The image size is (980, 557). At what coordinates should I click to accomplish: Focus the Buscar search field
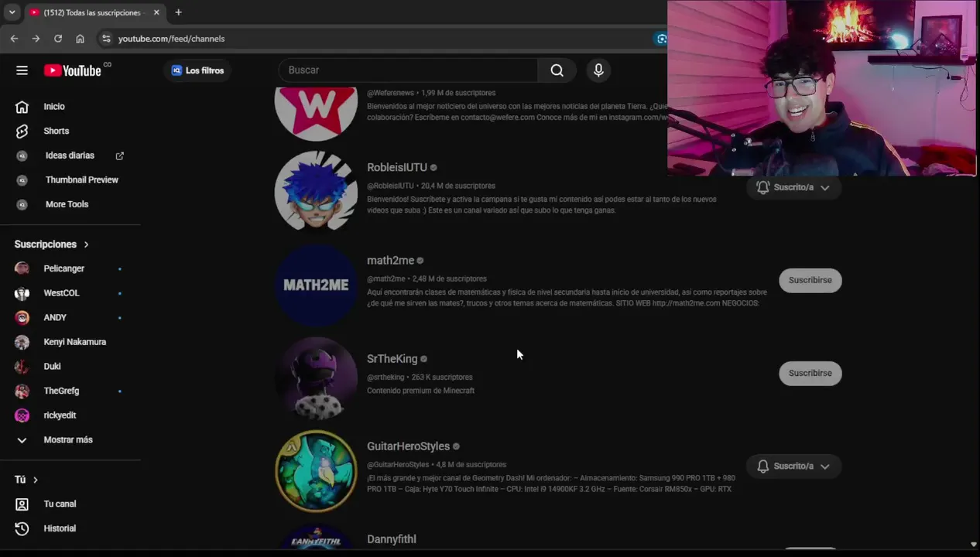click(x=408, y=70)
